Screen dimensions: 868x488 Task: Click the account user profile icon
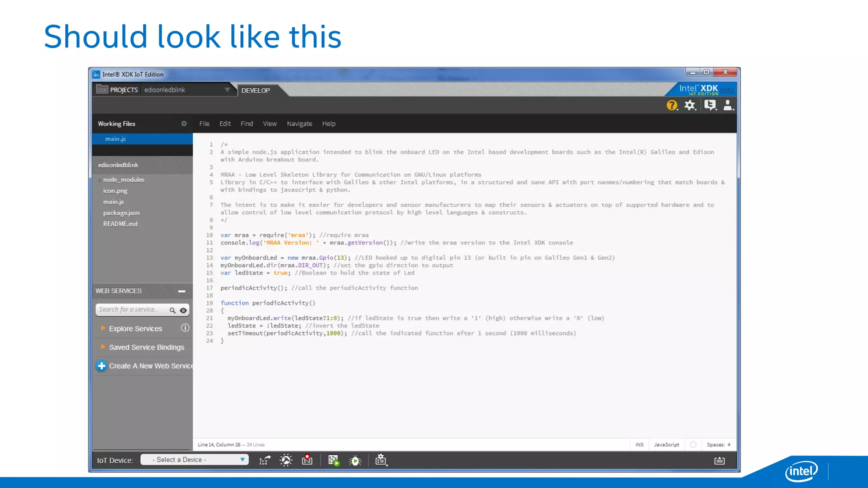[728, 105]
